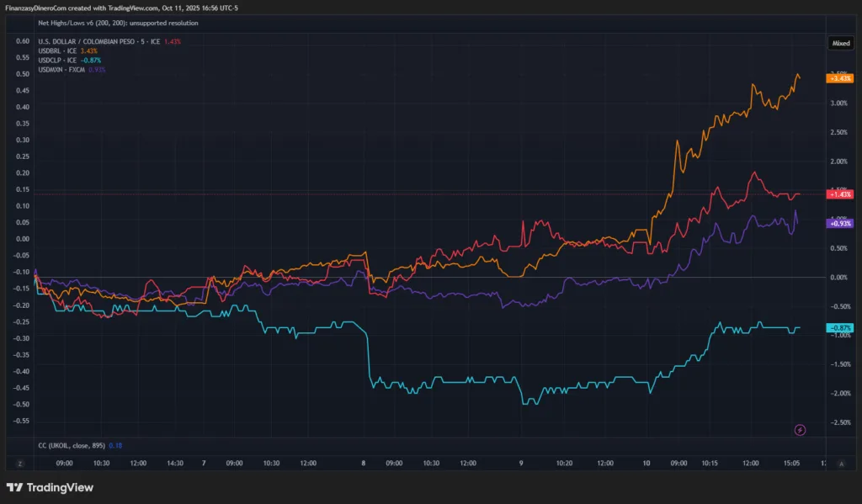Click the day 10 date marker
Screen dimensions: 862x504
click(x=646, y=464)
